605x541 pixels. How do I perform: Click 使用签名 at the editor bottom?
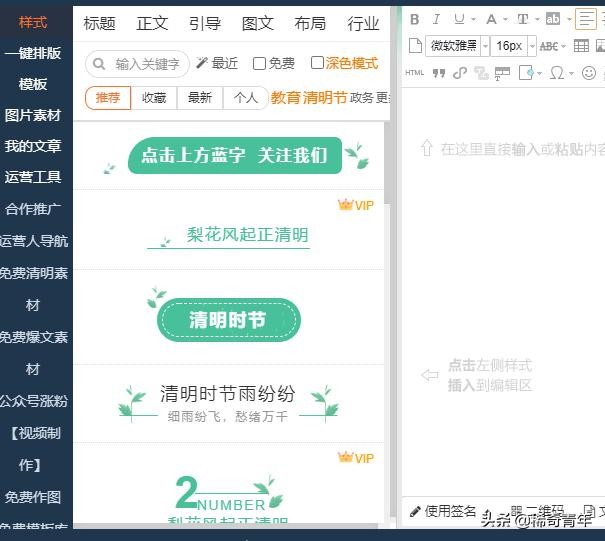443,511
